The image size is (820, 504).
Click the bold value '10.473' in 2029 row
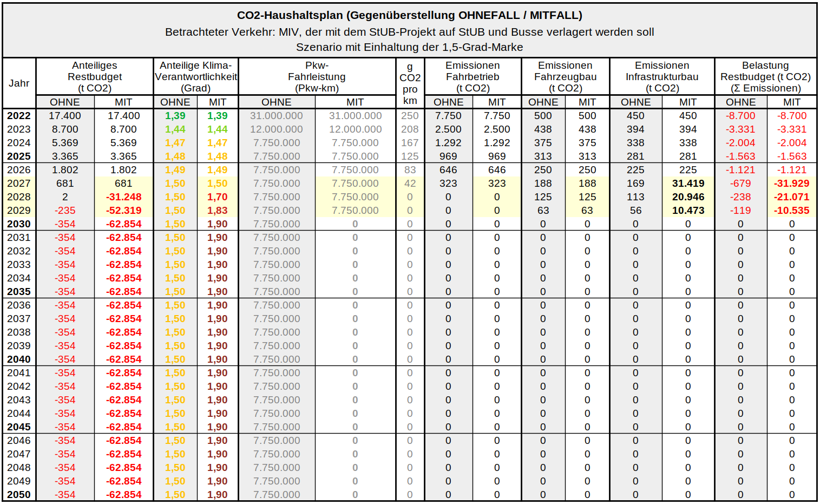point(688,211)
